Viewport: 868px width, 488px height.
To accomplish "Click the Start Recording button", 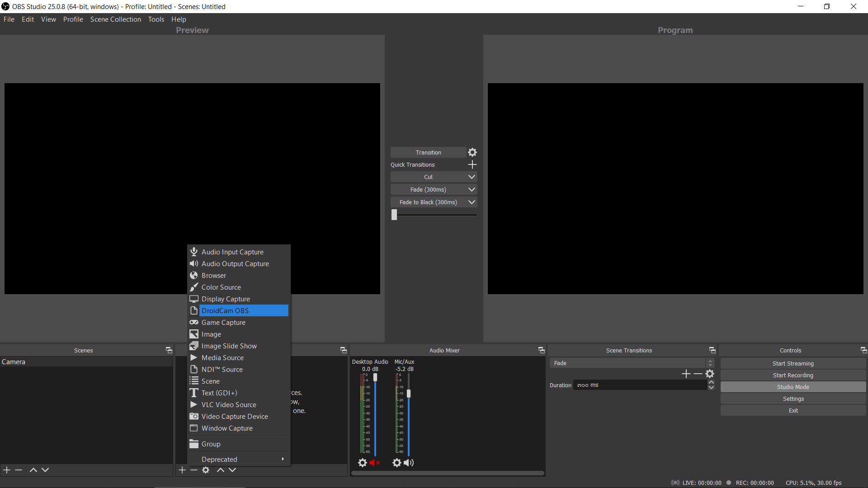I will 793,375.
